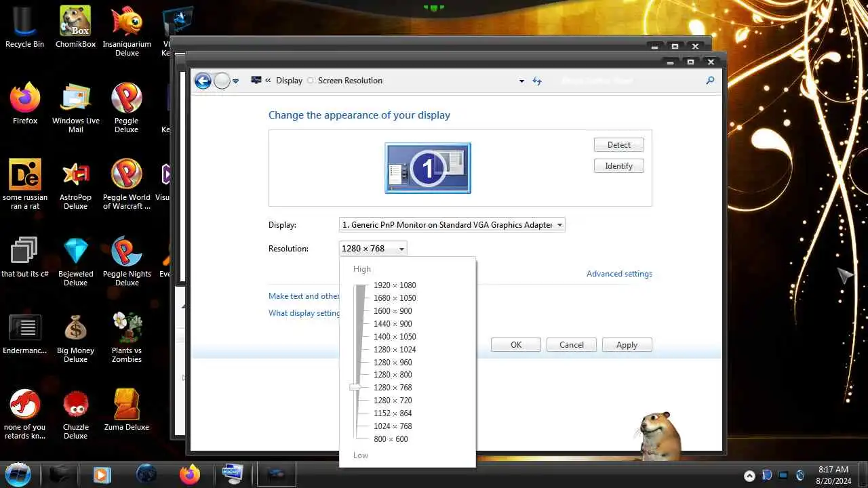Open the computer monitor taskbar icon
This screenshot has width=868, height=488.
click(x=233, y=474)
